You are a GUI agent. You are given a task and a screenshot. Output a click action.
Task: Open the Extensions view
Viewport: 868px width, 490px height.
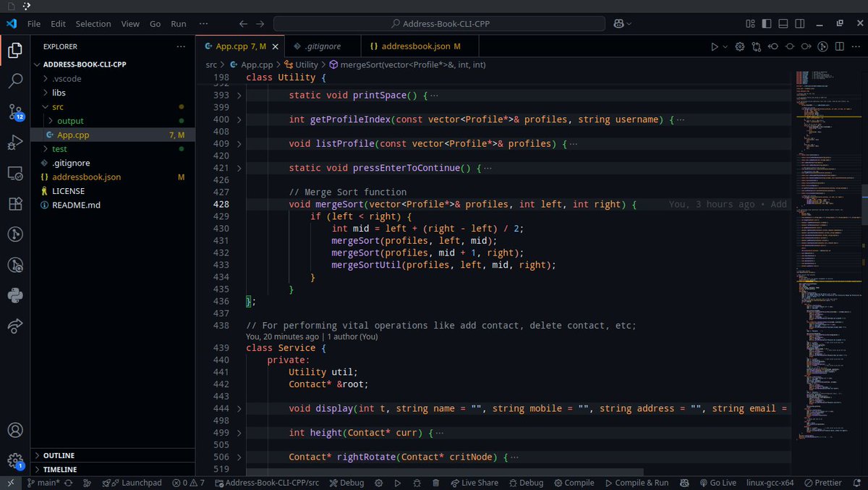tap(15, 204)
